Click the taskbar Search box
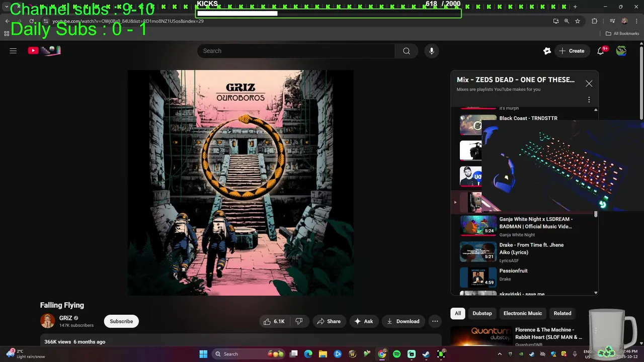Viewport: 644px width, 362px height. 248,354
